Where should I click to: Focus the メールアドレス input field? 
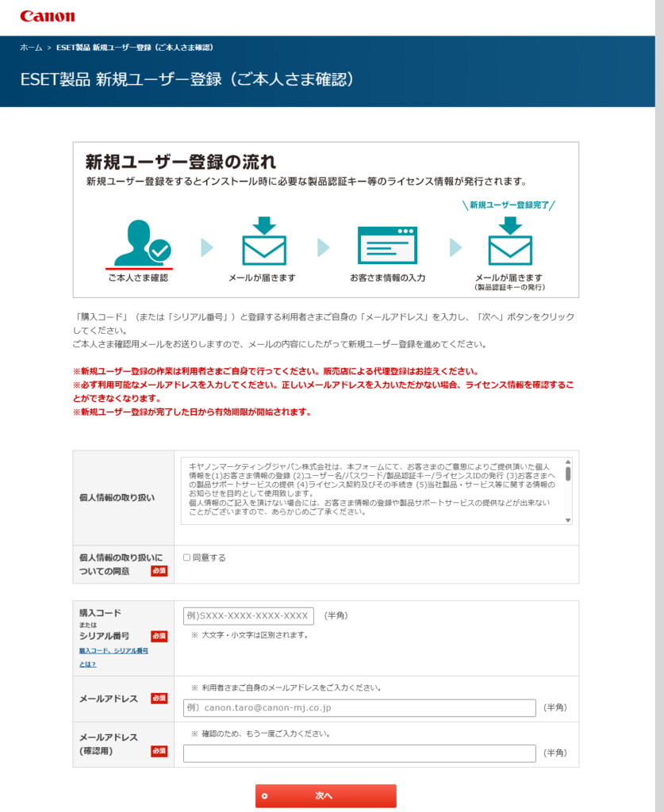click(359, 708)
